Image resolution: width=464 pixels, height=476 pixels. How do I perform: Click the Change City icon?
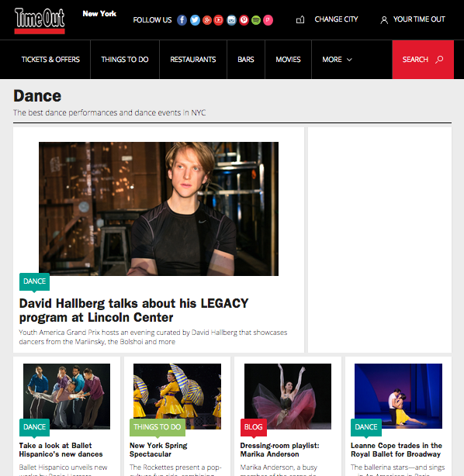coord(300,19)
